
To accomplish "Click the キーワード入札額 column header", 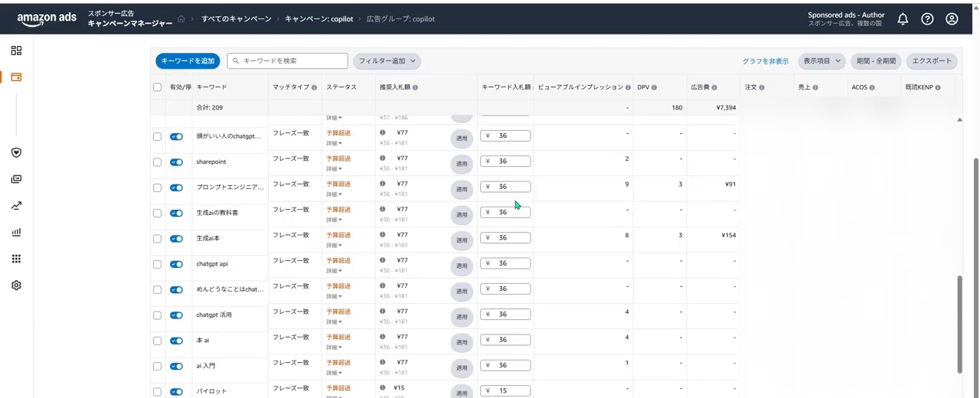I will pyautogui.click(x=505, y=87).
